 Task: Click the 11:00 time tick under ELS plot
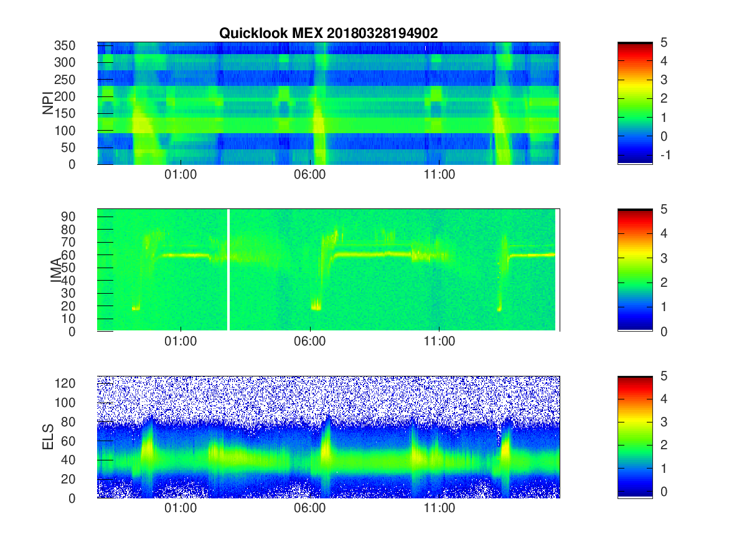coord(439,508)
